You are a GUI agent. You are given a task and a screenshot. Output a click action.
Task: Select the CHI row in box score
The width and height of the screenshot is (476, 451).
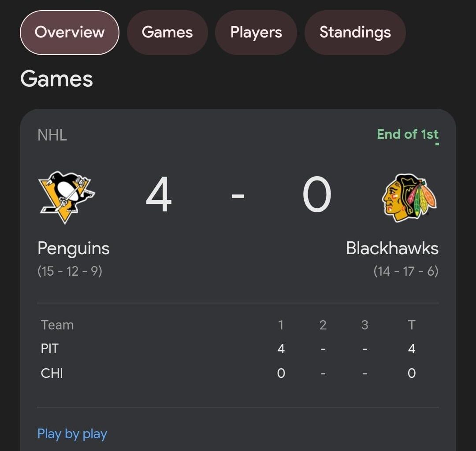point(52,373)
